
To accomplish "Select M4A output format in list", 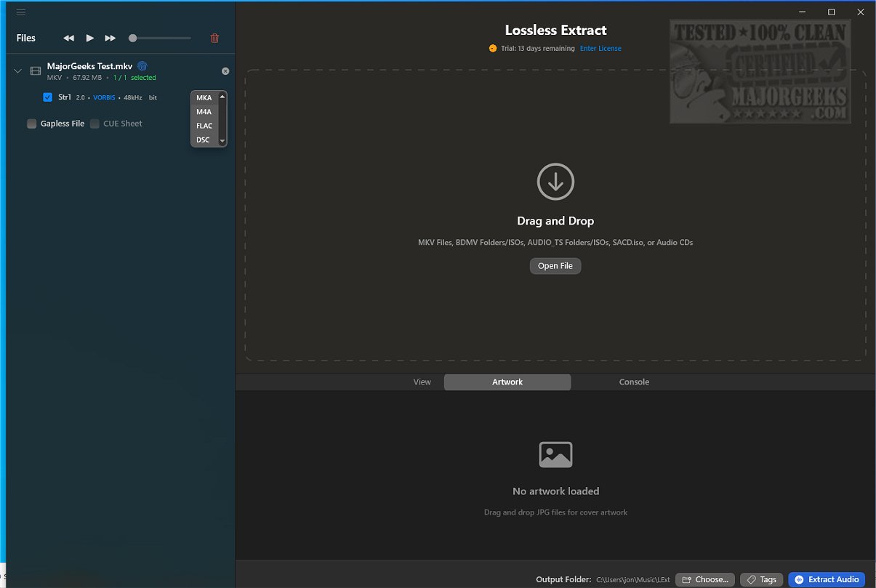I will [204, 112].
